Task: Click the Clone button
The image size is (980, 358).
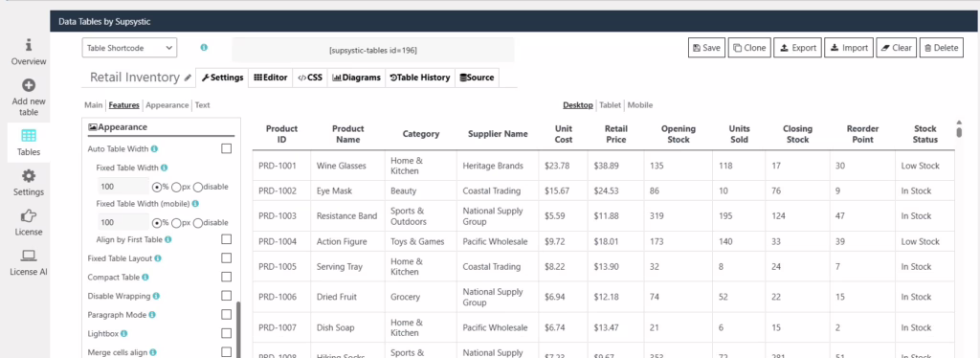Action: (749, 48)
